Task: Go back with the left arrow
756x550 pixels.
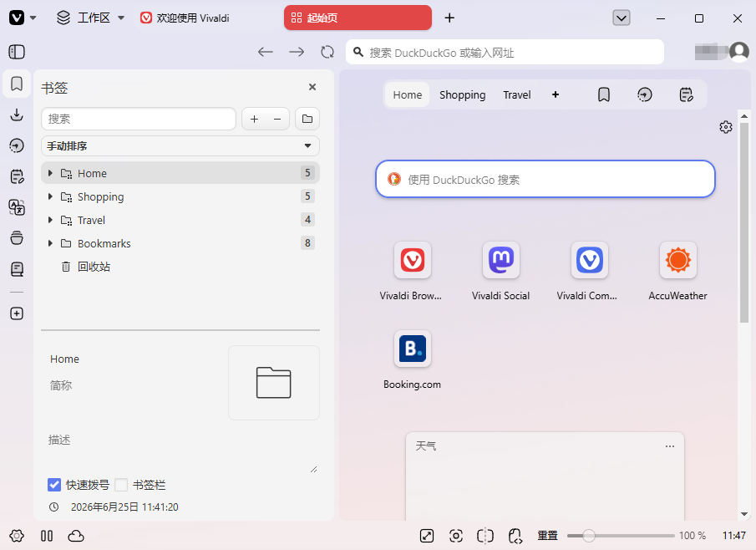Action: click(265, 52)
